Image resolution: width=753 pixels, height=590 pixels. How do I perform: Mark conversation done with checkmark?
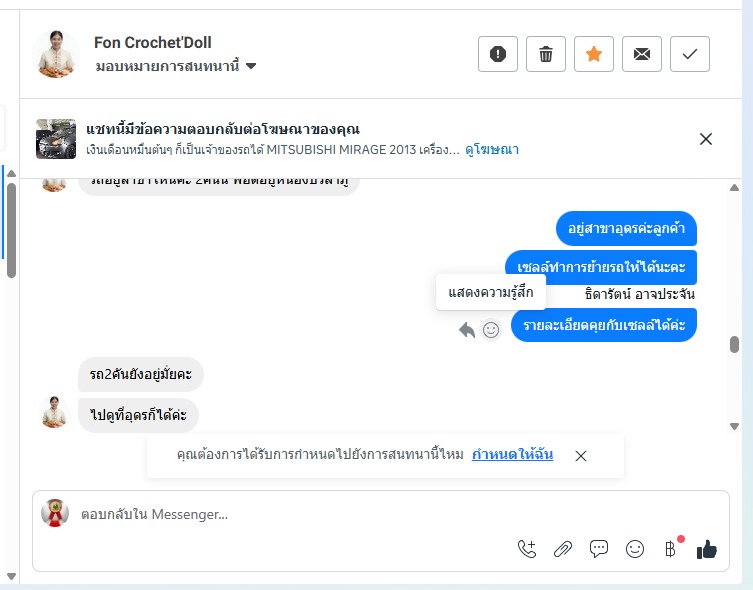click(690, 54)
